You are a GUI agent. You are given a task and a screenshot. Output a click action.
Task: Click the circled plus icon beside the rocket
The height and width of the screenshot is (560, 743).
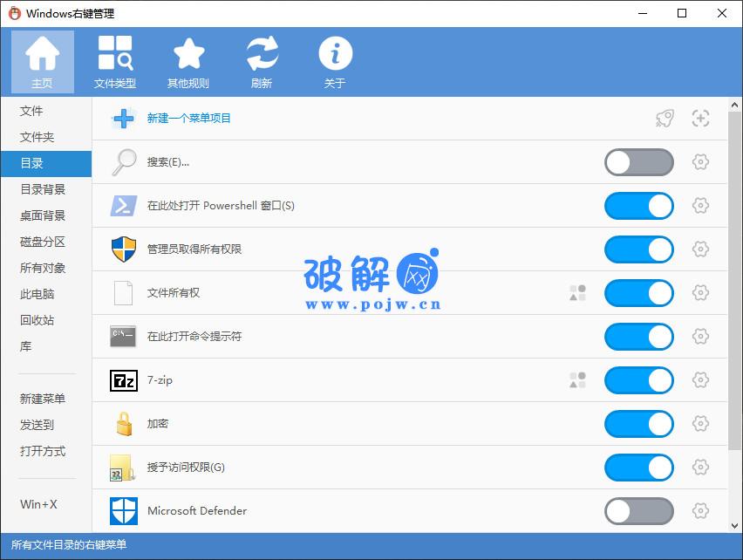click(700, 119)
